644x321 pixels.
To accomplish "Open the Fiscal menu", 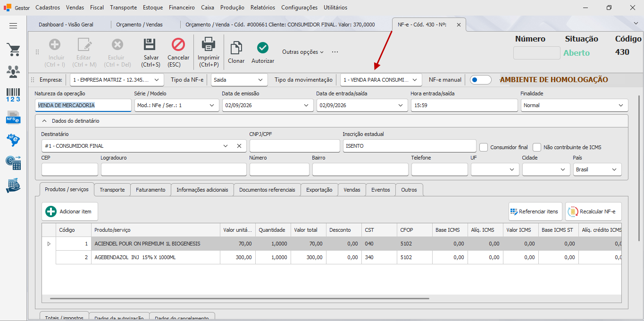I will [x=97, y=8].
